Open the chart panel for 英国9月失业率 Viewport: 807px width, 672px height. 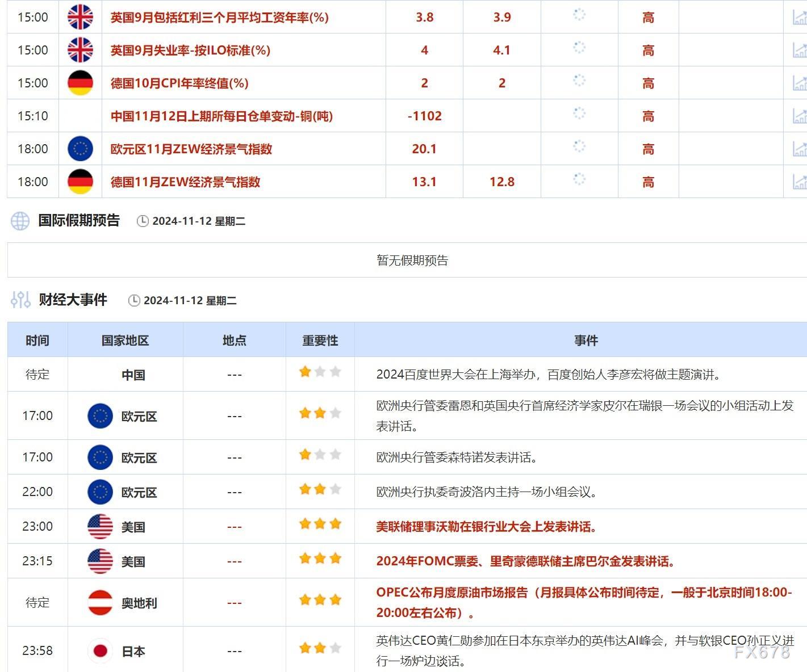coord(800,49)
